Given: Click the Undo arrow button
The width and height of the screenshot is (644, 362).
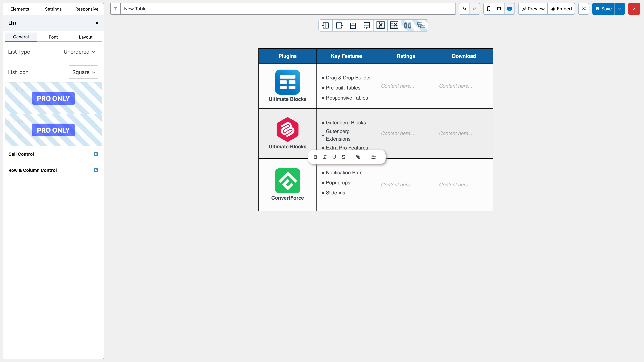Looking at the screenshot, I should [464, 9].
